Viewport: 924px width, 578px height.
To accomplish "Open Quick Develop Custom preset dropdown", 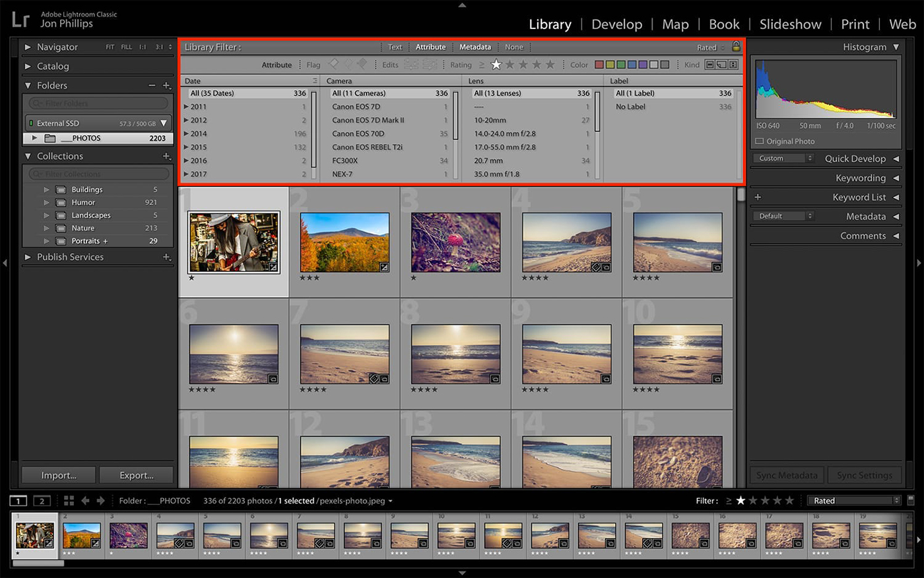I will [x=783, y=159].
